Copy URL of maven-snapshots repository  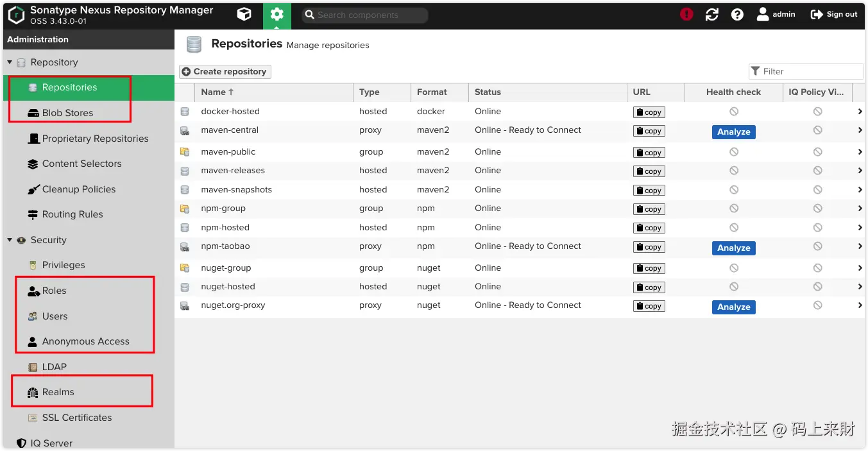[649, 191]
